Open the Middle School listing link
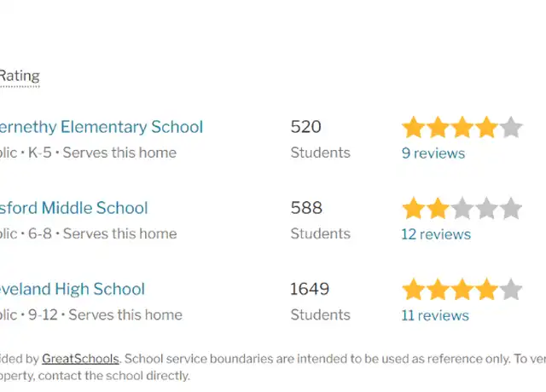 (74, 208)
